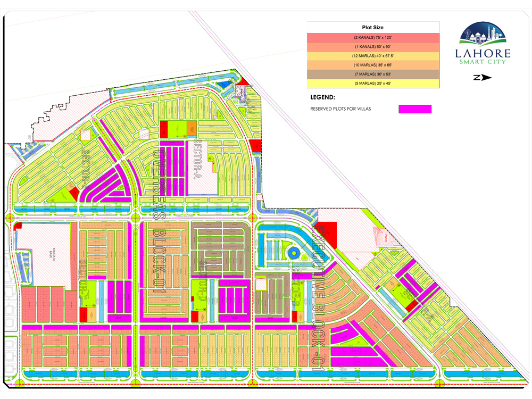The image size is (532, 399).
Task: Click the Lahore Smart City logo
Action: click(485, 44)
